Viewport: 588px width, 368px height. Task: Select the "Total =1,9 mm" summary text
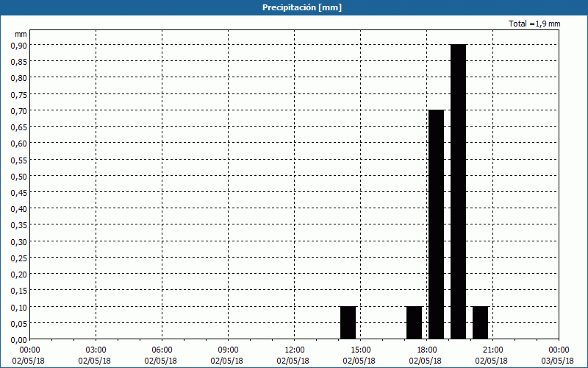click(x=534, y=24)
